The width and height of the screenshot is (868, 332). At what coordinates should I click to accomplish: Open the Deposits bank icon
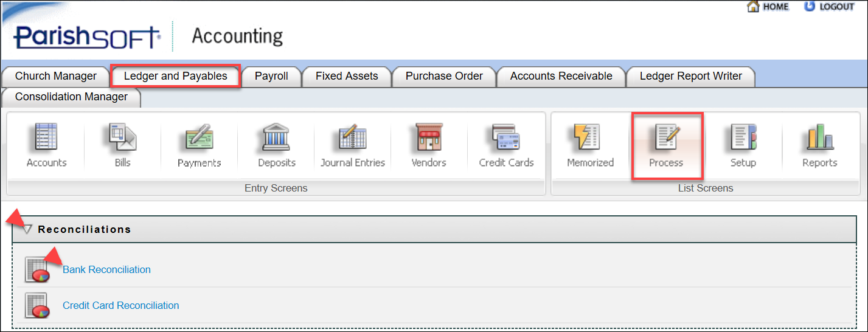tap(276, 137)
